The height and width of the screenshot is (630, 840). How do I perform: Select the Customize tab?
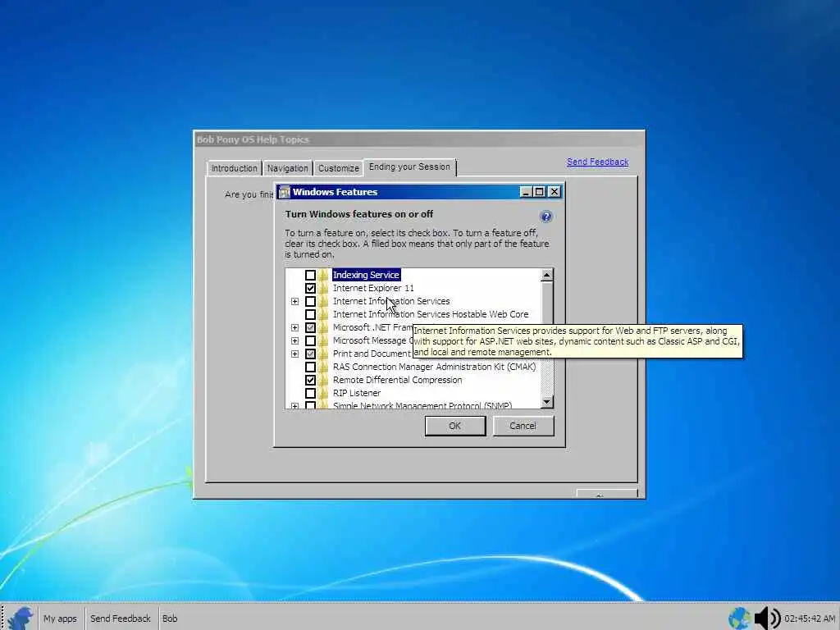tap(339, 168)
